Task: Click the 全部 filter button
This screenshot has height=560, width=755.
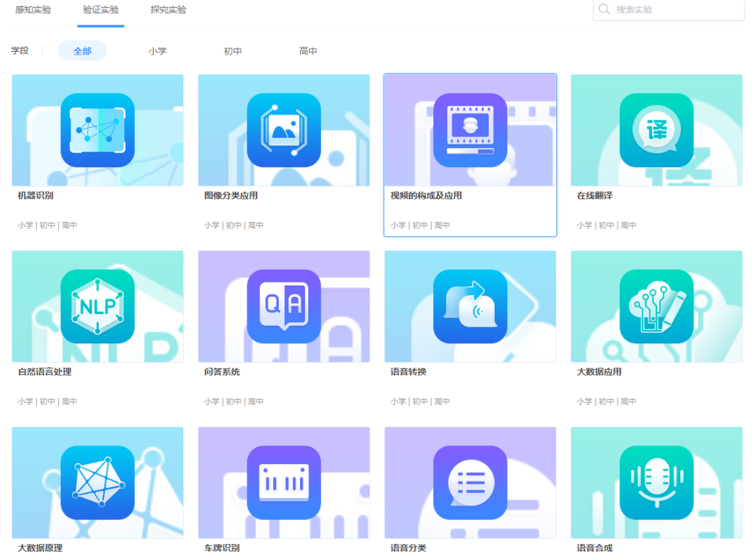Action: (x=82, y=50)
